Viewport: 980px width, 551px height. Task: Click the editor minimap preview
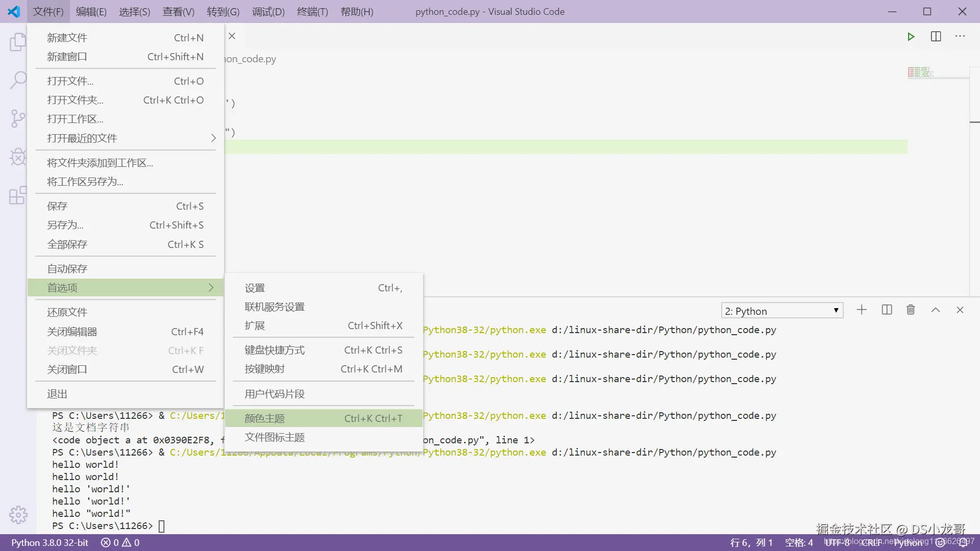coord(921,72)
